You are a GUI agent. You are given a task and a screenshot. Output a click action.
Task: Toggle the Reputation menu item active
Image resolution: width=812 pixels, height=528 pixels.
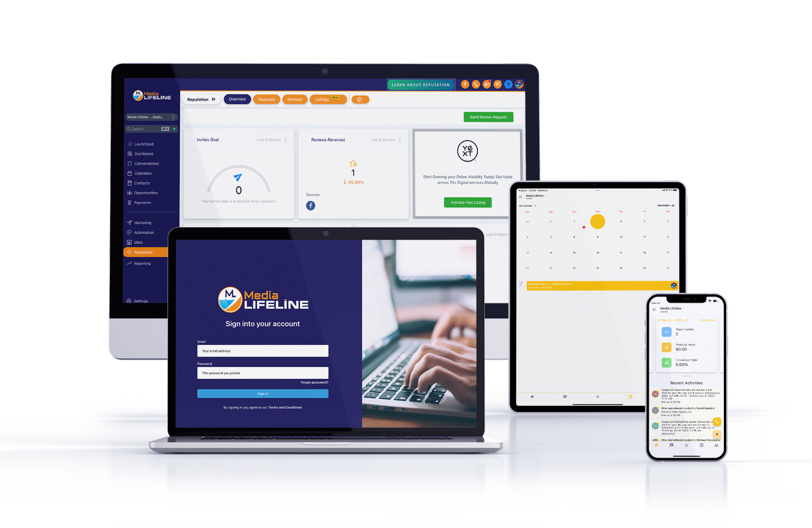(x=147, y=252)
